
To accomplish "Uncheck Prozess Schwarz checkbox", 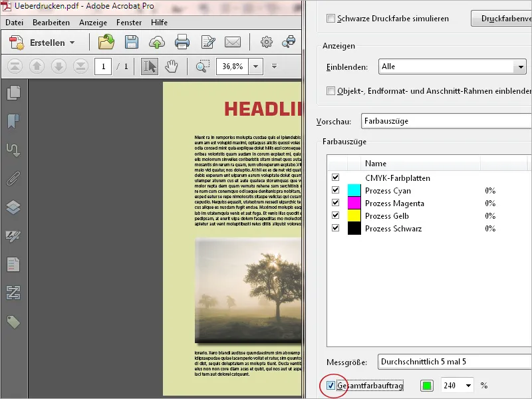I will click(335, 227).
